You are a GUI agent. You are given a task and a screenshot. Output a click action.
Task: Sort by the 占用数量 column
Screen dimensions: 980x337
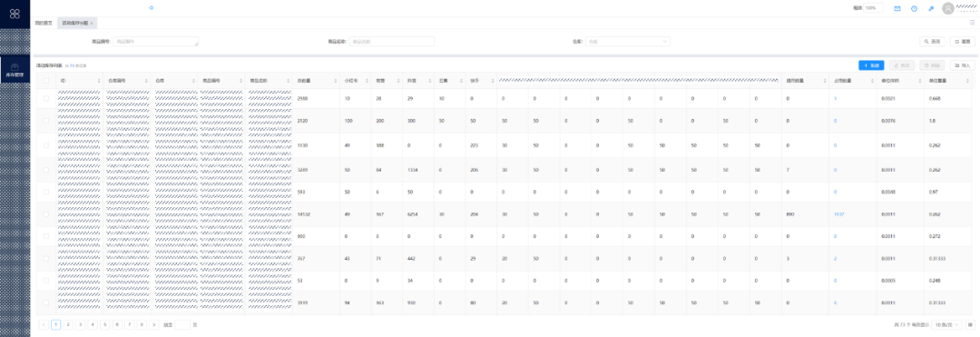click(872, 81)
